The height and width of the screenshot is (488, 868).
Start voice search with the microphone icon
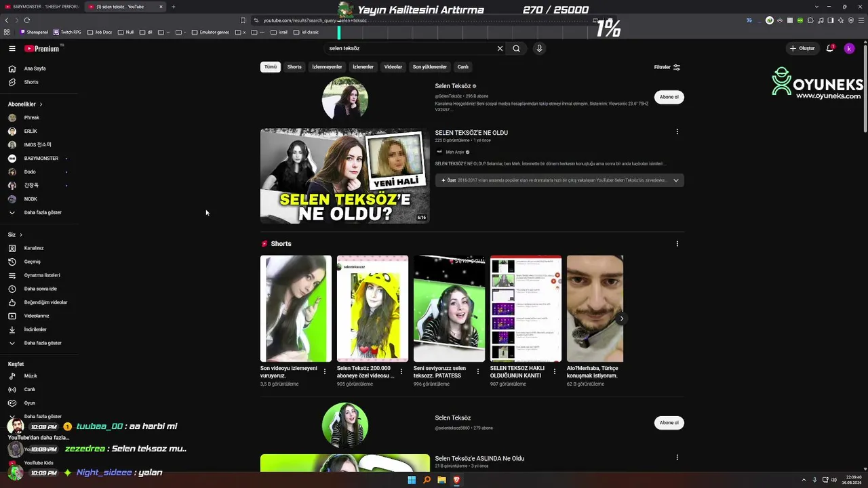click(x=539, y=49)
